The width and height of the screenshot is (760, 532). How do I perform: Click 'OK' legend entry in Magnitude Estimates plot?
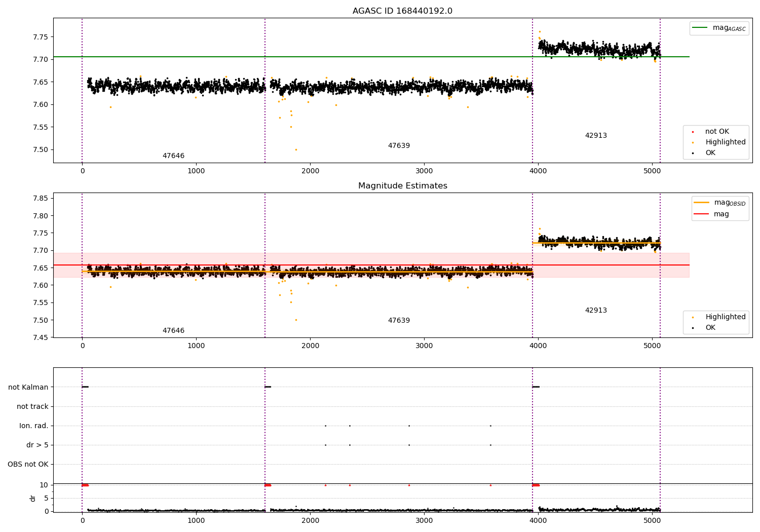704,328
